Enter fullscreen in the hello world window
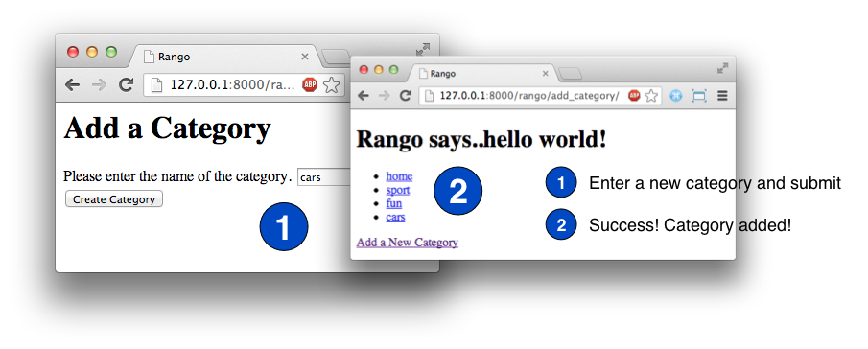This screenshot has width=868, height=349. click(722, 68)
